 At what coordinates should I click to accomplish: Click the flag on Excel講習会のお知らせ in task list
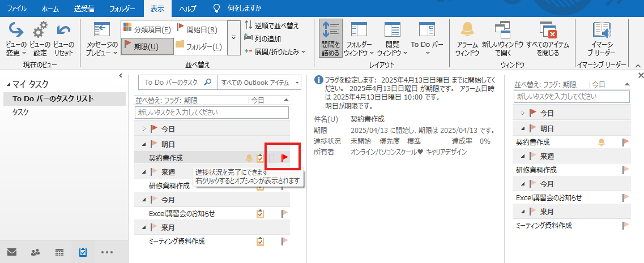pyautogui.click(x=285, y=213)
